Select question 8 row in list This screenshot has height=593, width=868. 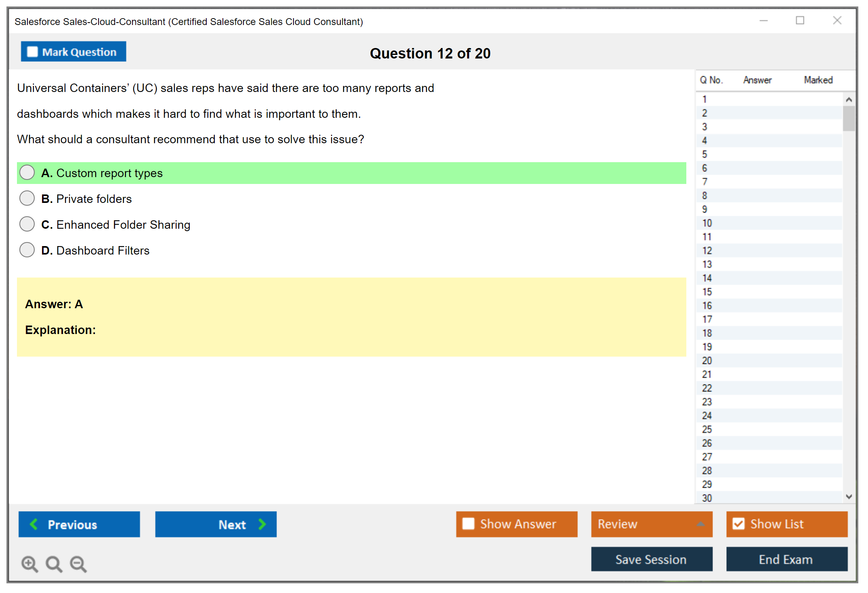click(x=705, y=196)
